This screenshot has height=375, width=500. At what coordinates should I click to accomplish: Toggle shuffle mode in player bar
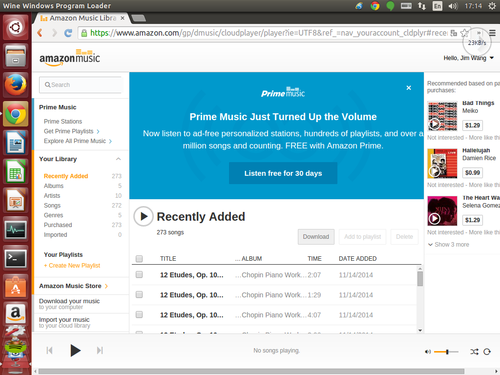(x=474, y=352)
